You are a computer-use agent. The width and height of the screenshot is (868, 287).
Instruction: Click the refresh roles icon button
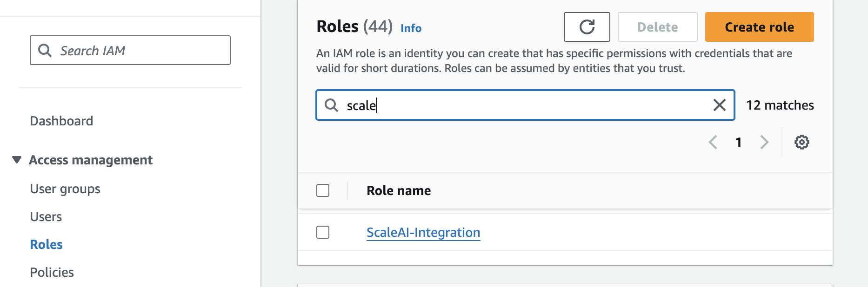(587, 27)
